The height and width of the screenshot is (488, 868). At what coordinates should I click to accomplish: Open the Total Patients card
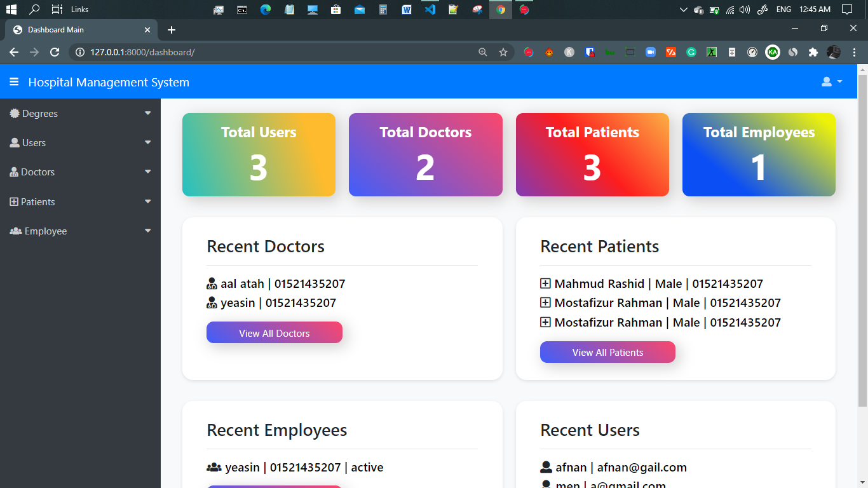[x=592, y=154]
